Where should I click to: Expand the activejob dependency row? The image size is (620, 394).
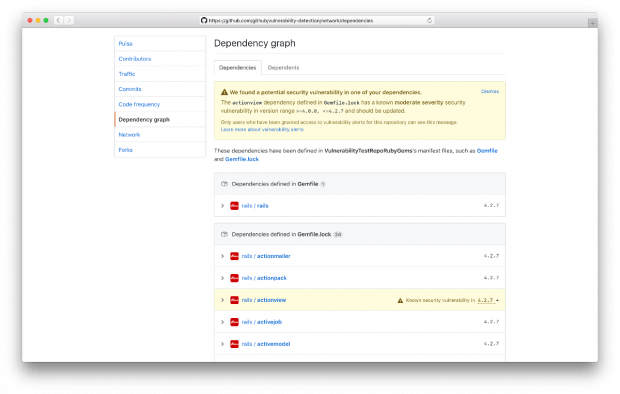pyautogui.click(x=222, y=322)
